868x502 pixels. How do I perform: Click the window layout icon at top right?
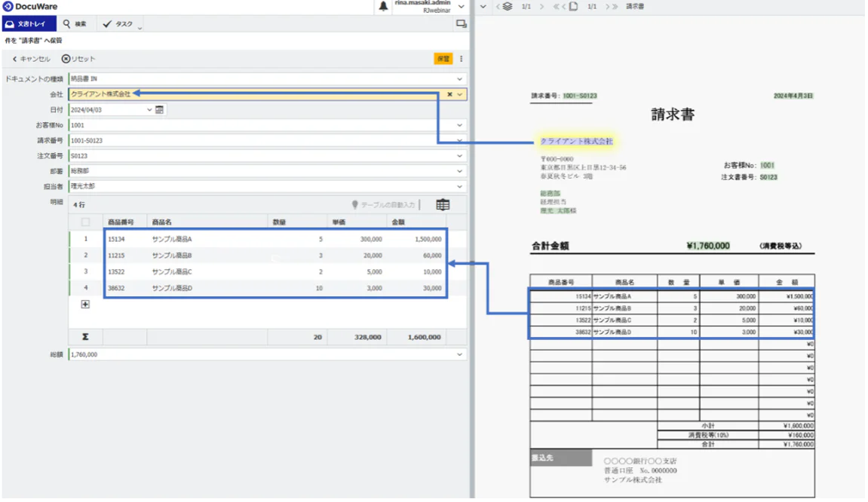pyautogui.click(x=461, y=24)
